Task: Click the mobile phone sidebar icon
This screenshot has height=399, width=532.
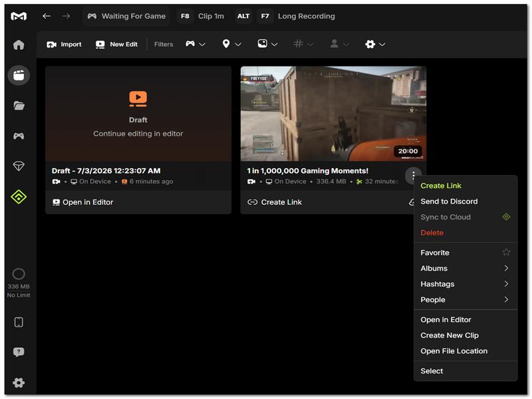Action: click(19, 322)
